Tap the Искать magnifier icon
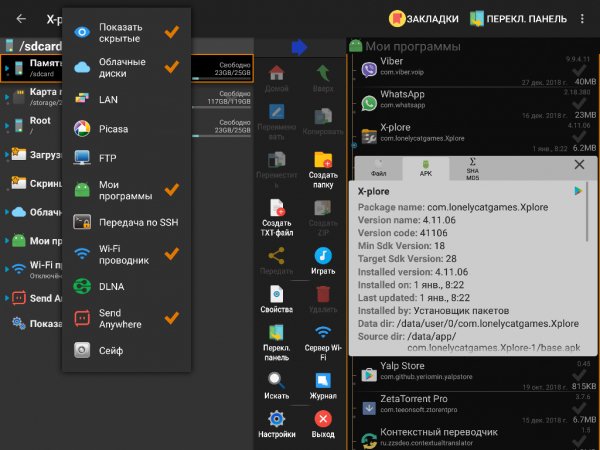 point(276,381)
